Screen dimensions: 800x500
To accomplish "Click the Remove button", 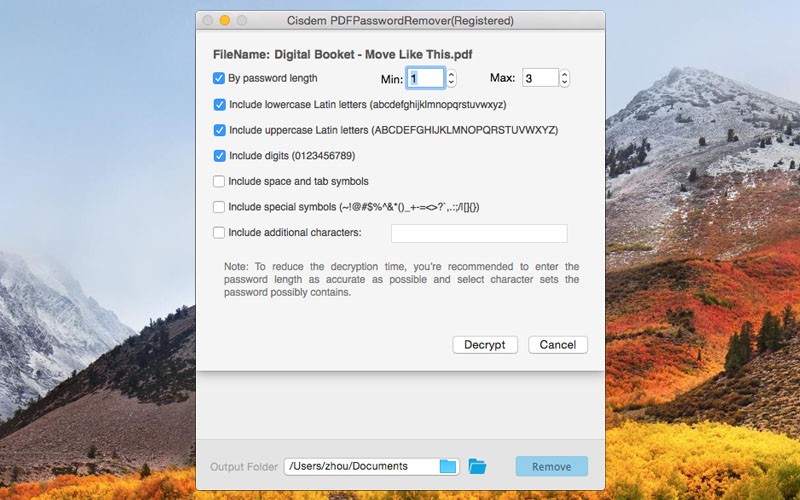I will point(552,466).
